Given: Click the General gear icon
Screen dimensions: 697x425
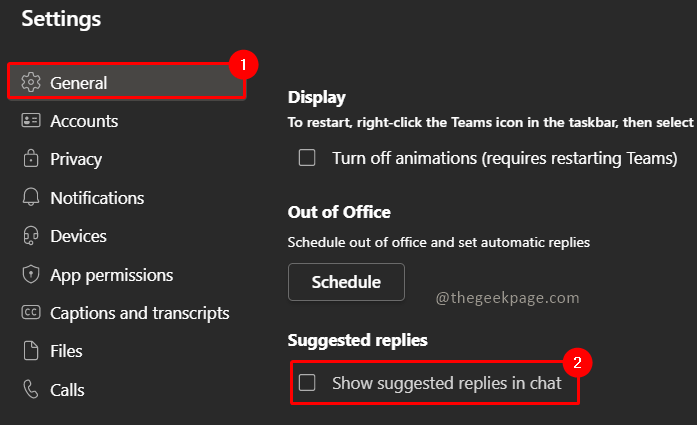Looking at the screenshot, I should pyautogui.click(x=31, y=83).
